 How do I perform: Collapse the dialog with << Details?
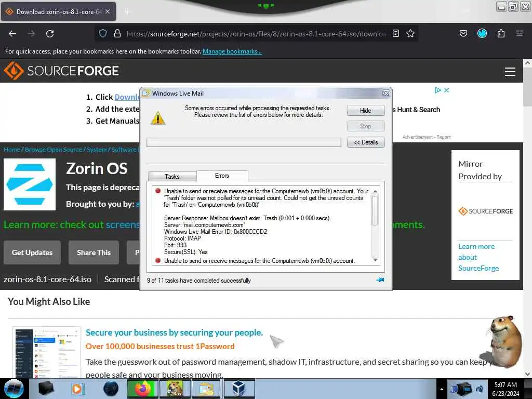pos(365,142)
